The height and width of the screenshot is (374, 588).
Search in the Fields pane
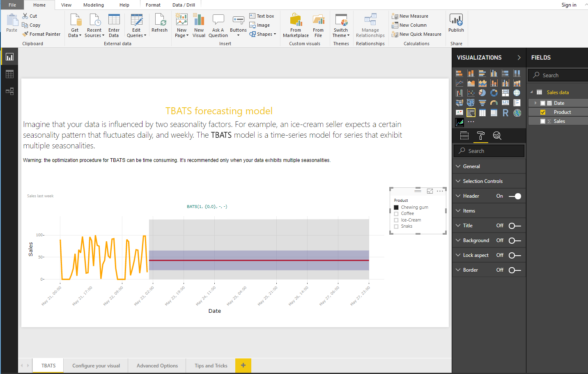[x=558, y=75]
